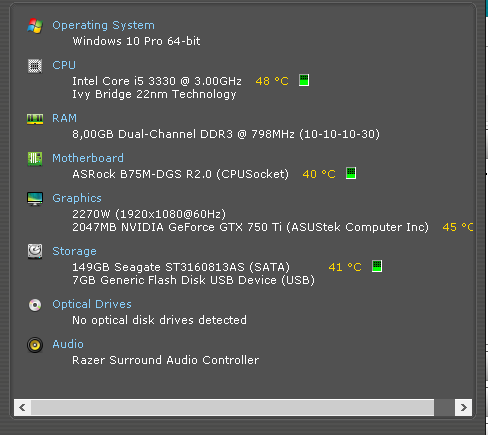This screenshot has width=488, height=435.
Task: Click the horizontal scrollbar thumb
Action: (232, 407)
